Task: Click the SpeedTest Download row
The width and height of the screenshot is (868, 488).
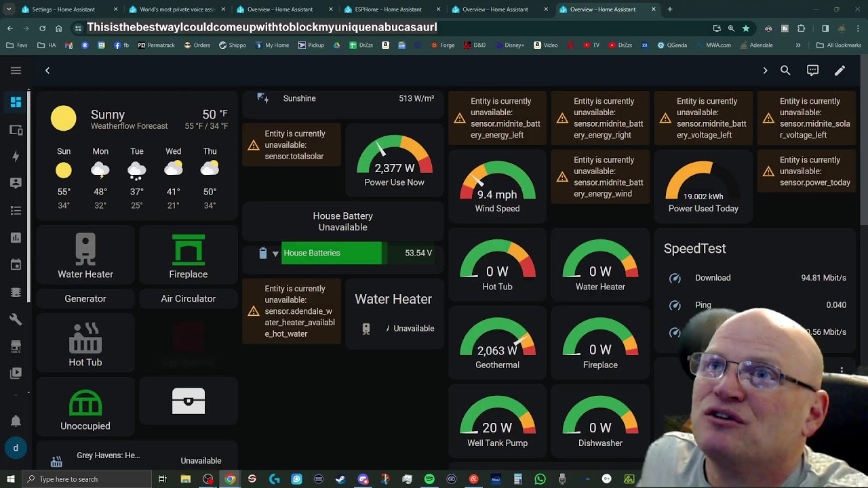Action: pos(757,278)
